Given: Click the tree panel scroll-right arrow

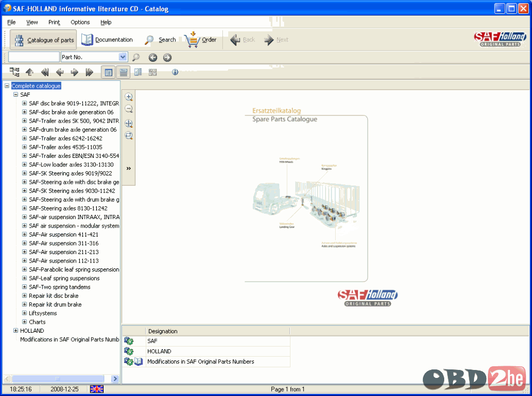Looking at the screenshot, I should tap(115, 378).
